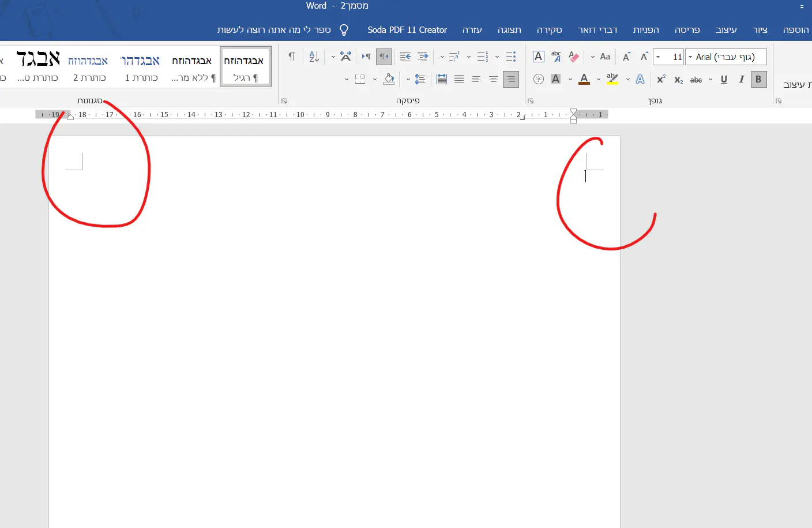Apply strikethrough to text
This screenshot has width=812, height=528.
click(x=696, y=80)
